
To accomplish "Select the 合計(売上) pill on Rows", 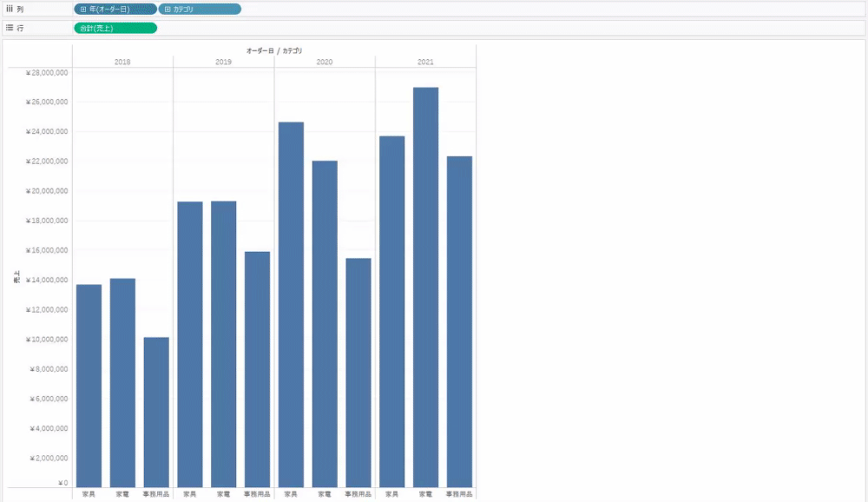I will point(115,28).
